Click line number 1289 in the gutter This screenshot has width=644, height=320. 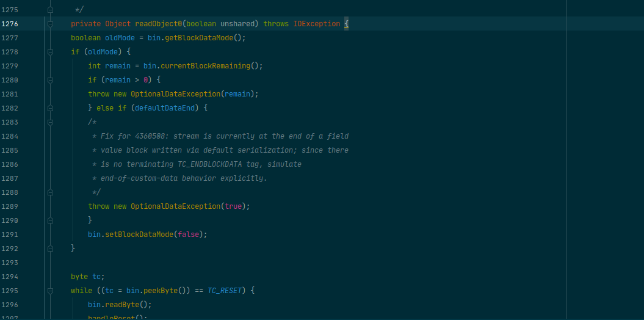click(10, 206)
